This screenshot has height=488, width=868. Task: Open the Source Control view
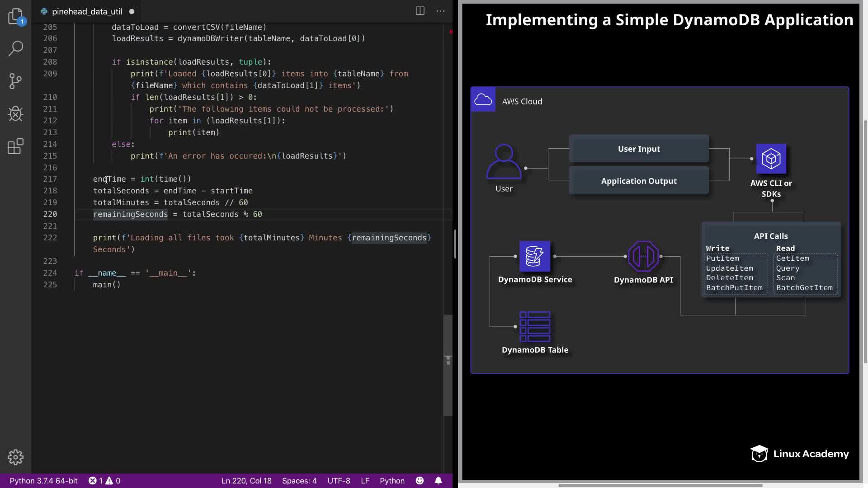point(15,81)
